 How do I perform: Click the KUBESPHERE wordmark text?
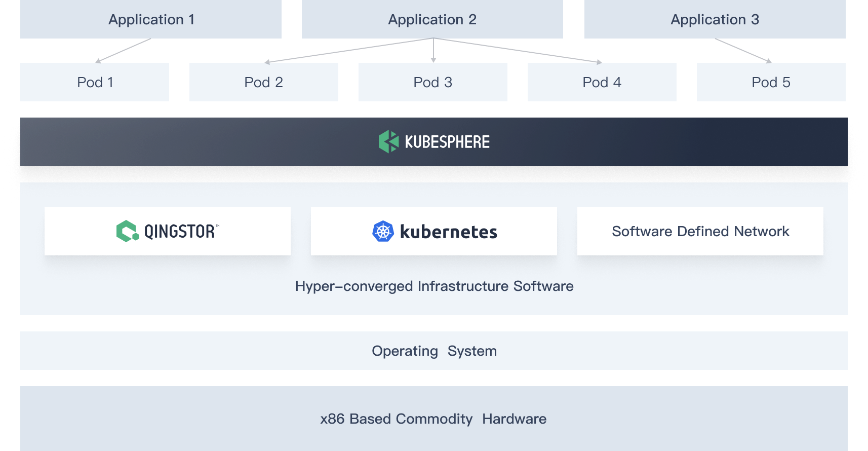pos(447,142)
